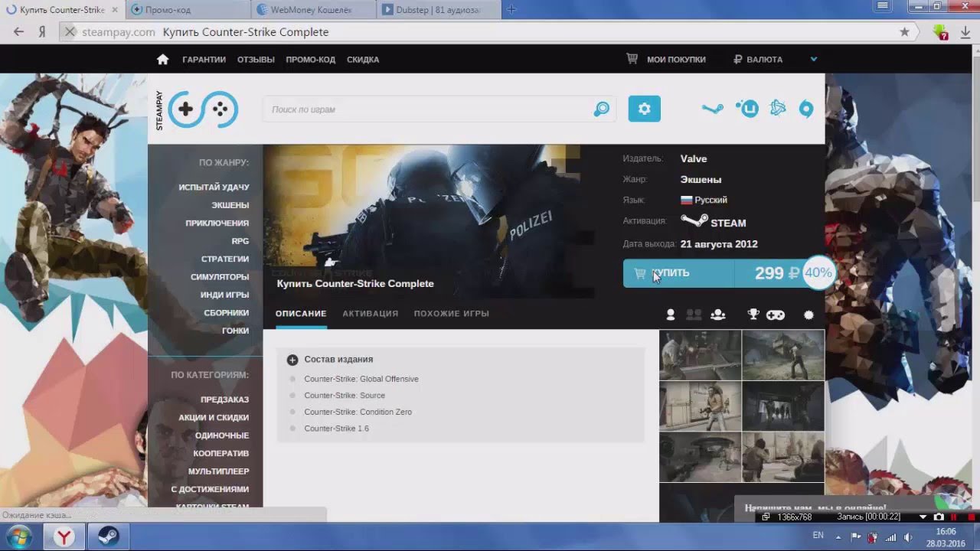Expand the Состав издания plus icon
The width and height of the screenshot is (980, 551).
point(292,360)
